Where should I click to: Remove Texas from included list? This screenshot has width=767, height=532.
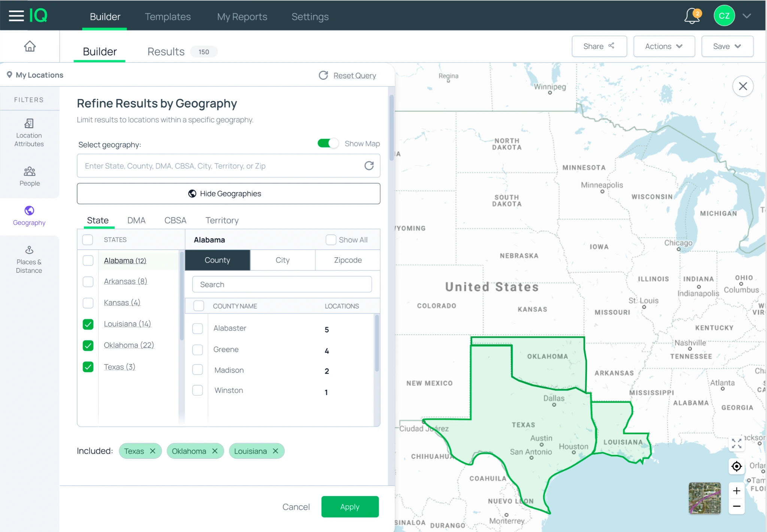point(152,451)
